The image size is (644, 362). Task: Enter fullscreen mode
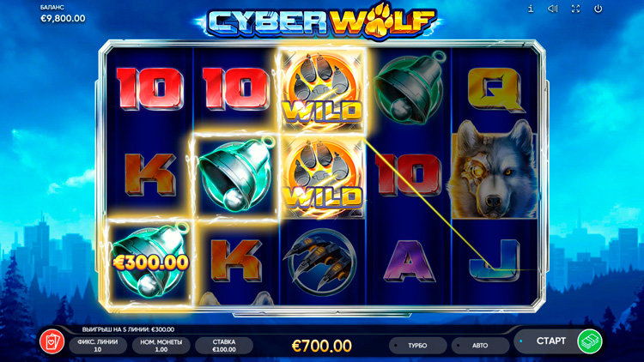575,9
